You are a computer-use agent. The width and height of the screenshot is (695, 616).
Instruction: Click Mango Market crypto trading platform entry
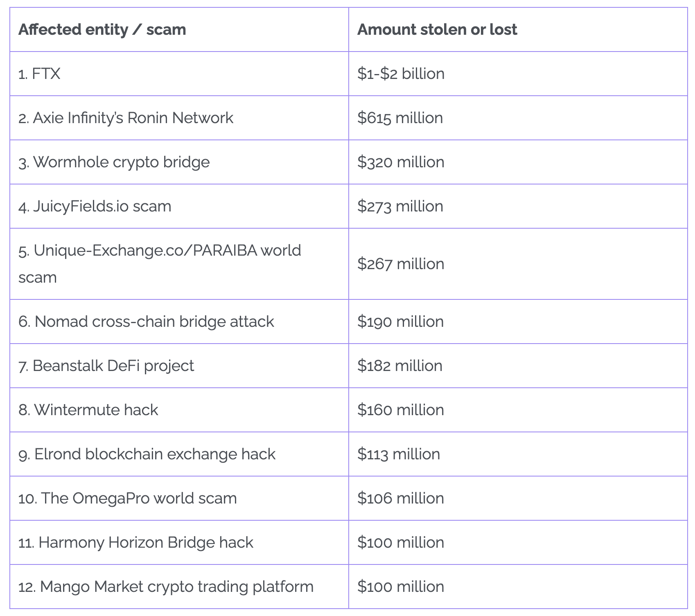point(166,587)
